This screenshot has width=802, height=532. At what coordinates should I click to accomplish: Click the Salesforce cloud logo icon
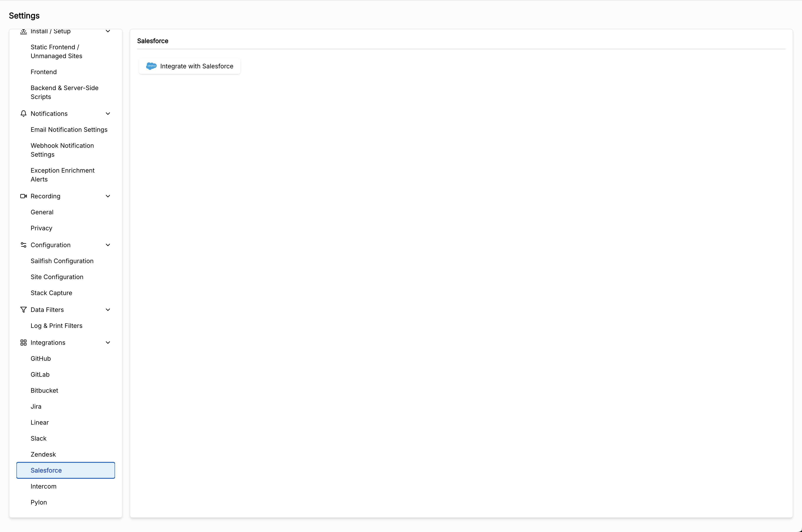151,66
